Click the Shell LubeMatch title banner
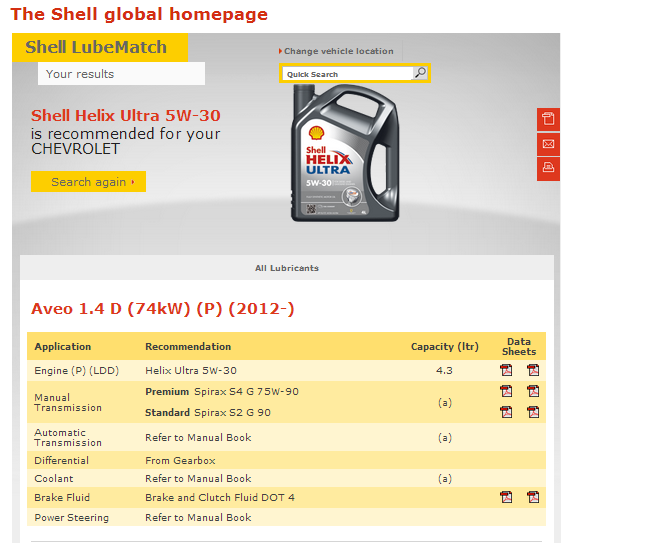Viewport: 662px width, 543px height. tap(100, 47)
